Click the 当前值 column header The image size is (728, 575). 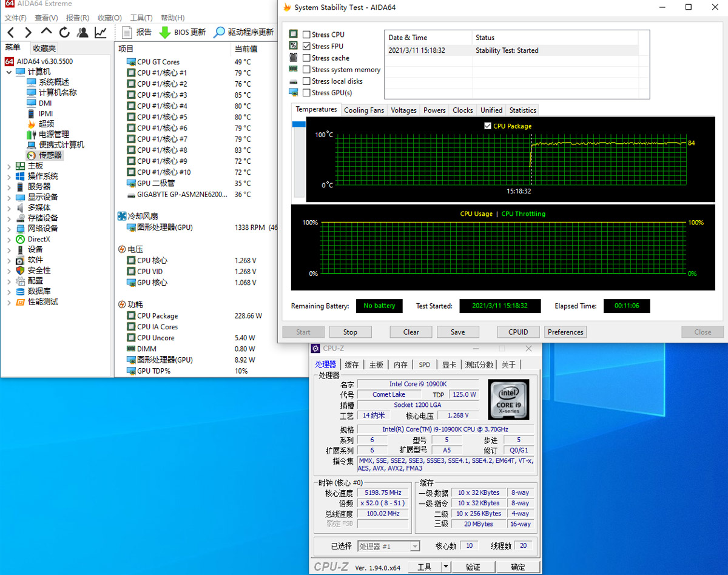[246, 49]
